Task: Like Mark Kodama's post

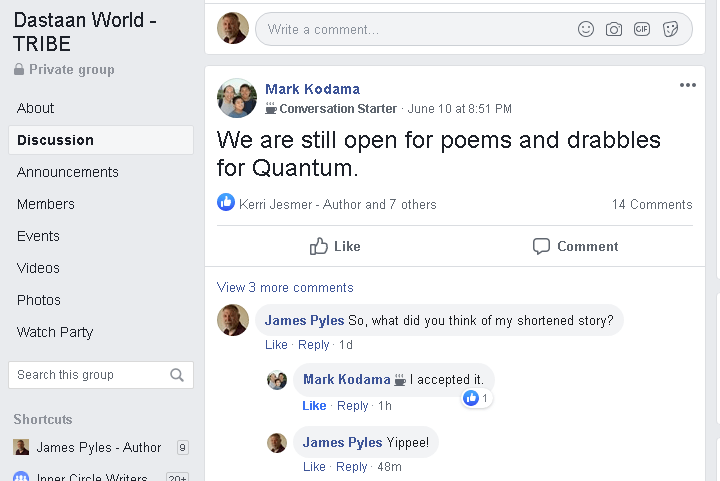Action: 335,246
